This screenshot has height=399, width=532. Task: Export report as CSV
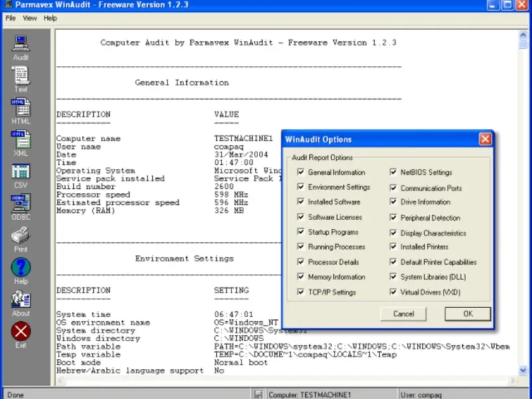click(21, 176)
